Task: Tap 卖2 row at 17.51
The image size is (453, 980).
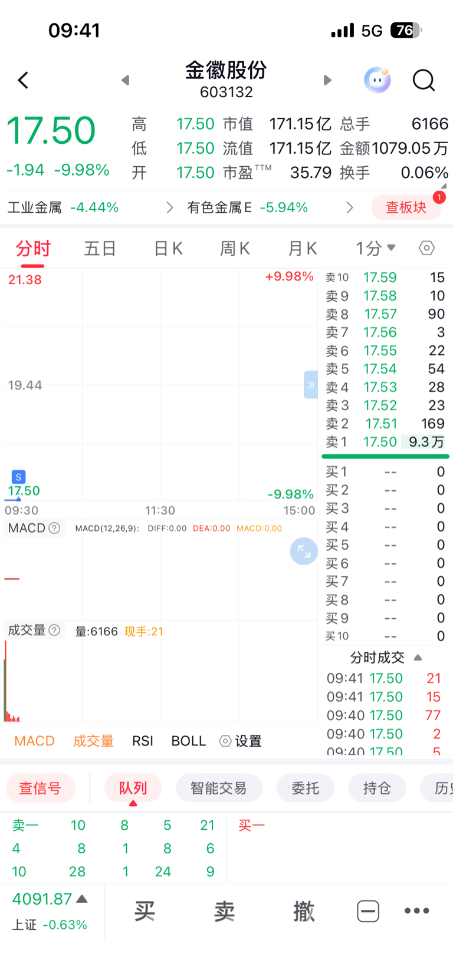Action: point(385,424)
